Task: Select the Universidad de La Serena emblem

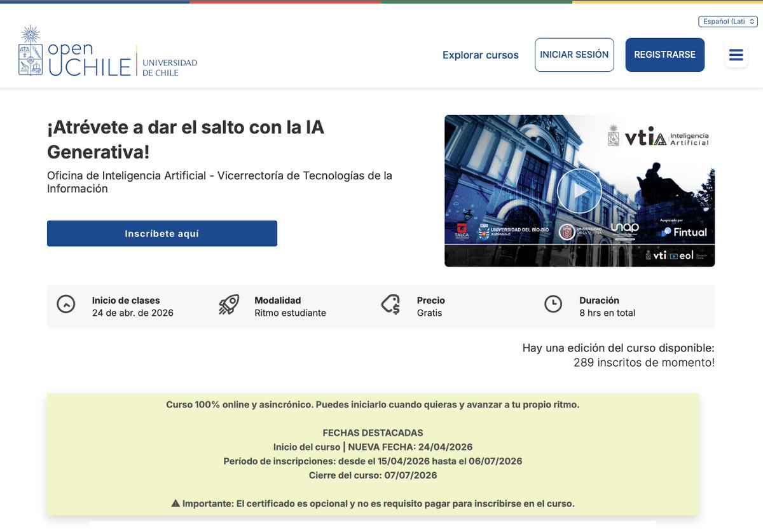Action: [567, 231]
